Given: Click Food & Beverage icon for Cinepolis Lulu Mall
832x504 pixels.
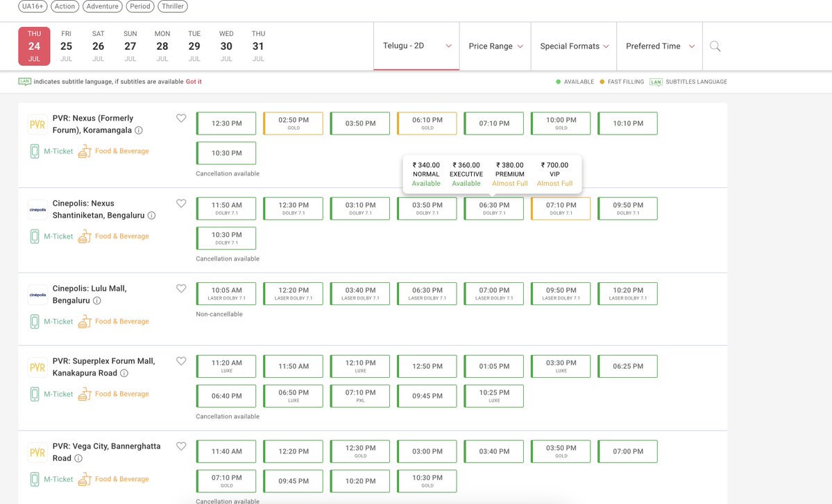Looking at the screenshot, I should point(85,322).
